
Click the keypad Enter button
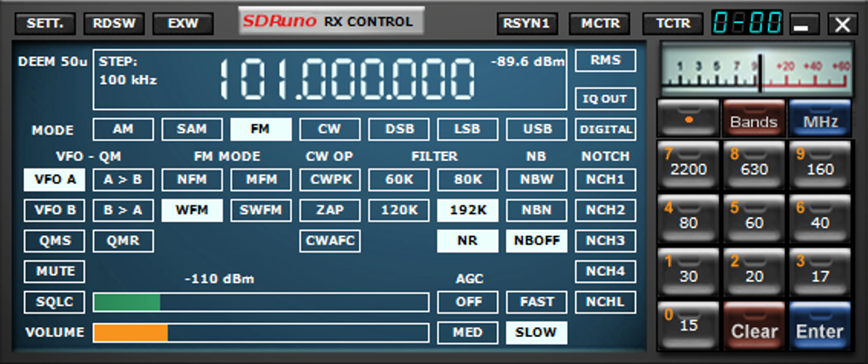coord(819,326)
